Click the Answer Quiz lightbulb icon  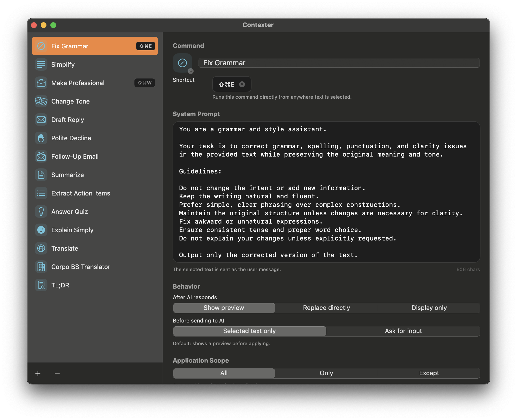coord(41,211)
